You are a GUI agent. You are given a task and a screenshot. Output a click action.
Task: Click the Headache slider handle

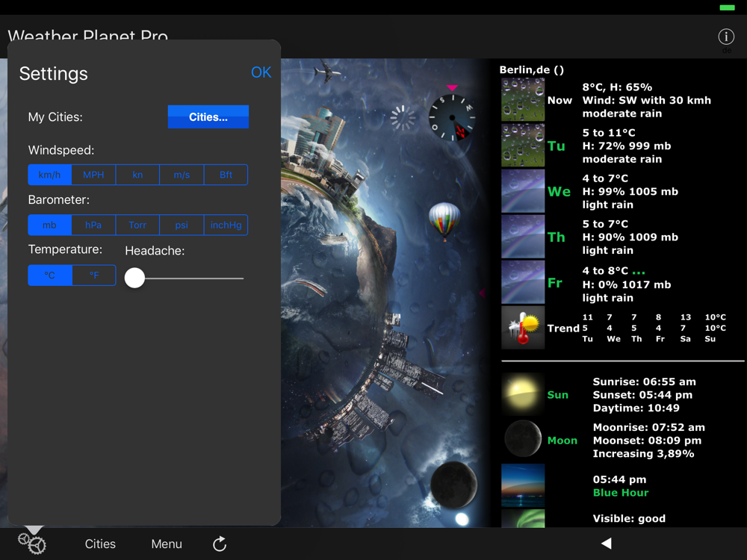pyautogui.click(x=134, y=278)
